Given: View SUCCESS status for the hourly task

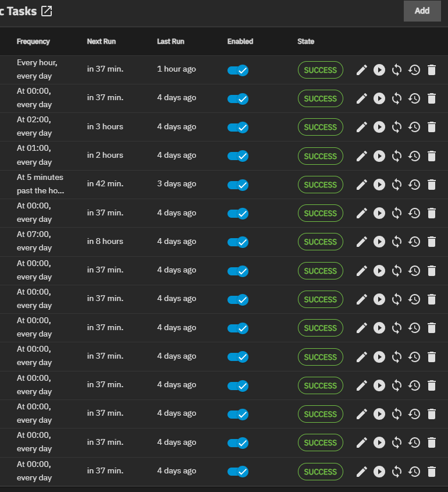Looking at the screenshot, I should coord(320,70).
